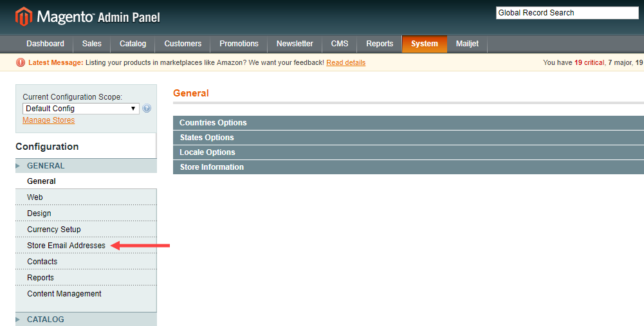Open the Catalog menu
This screenshot has height=326, width=644.
[133, 44]
